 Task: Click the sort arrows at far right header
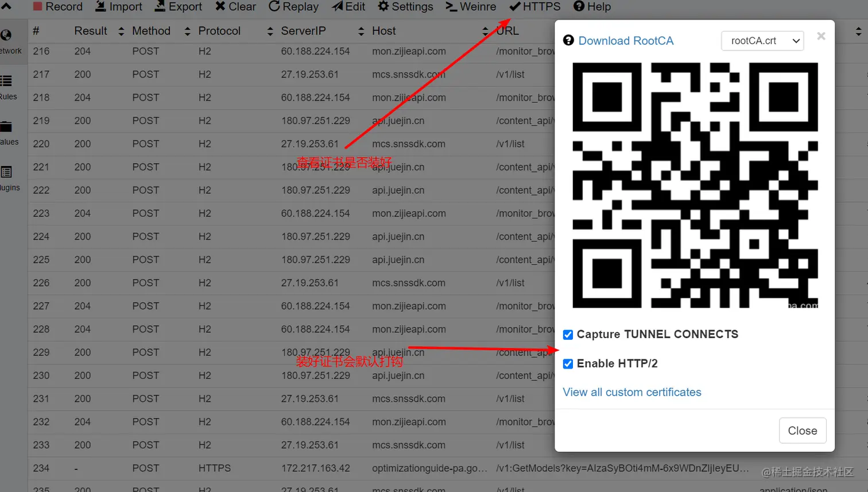(x=858, y=32)
